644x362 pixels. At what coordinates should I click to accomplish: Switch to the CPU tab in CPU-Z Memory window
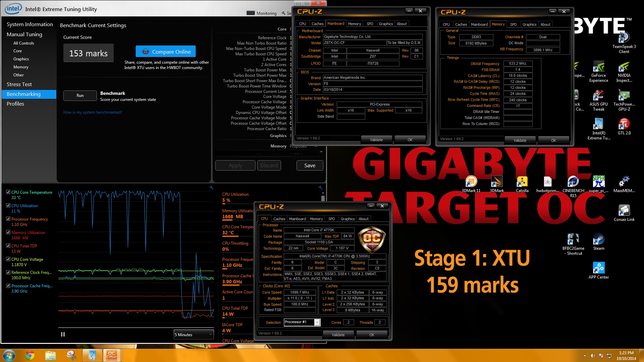[446, 24]
